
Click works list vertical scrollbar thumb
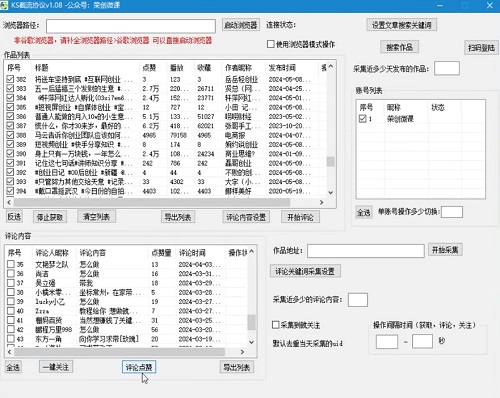pos(331,162)
